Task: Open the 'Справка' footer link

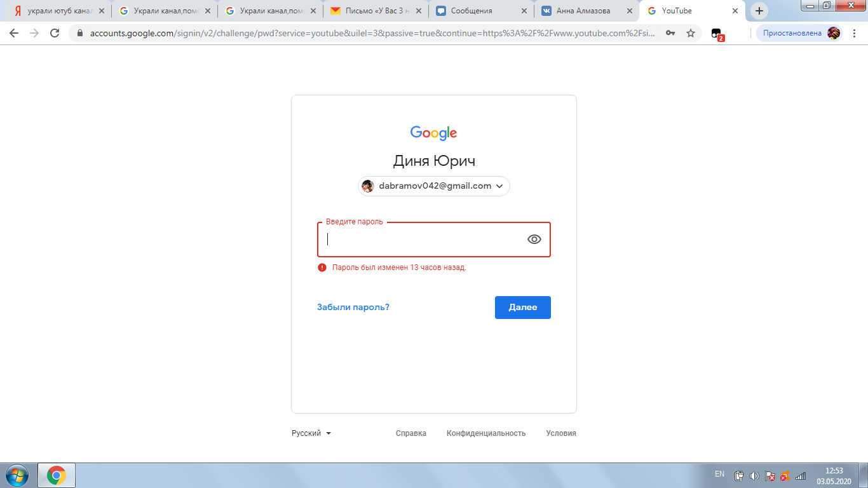Action: pyautogui.click(x=411, y=433)
